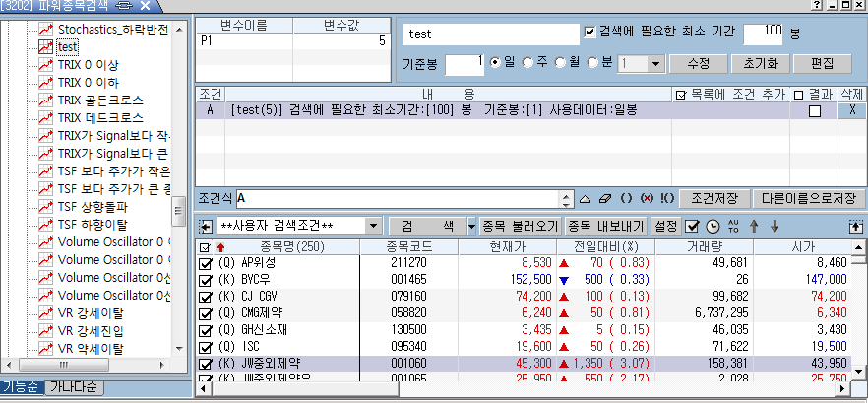
Task: Click the chart icon beside TRIX 골든크로스
Action: point(45,101)
